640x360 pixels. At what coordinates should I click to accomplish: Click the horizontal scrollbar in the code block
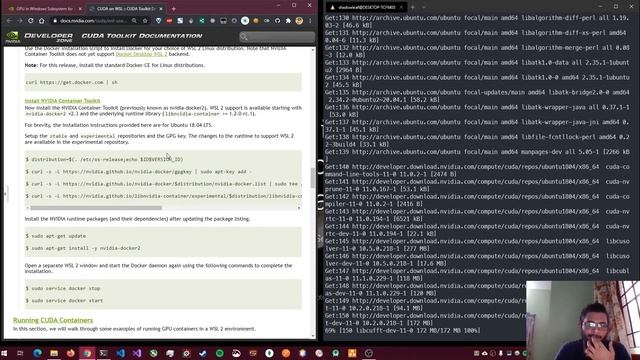point(96,208)
